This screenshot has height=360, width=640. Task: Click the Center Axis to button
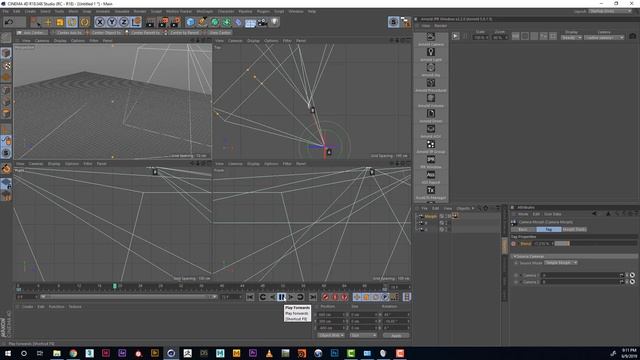[69, 33]
